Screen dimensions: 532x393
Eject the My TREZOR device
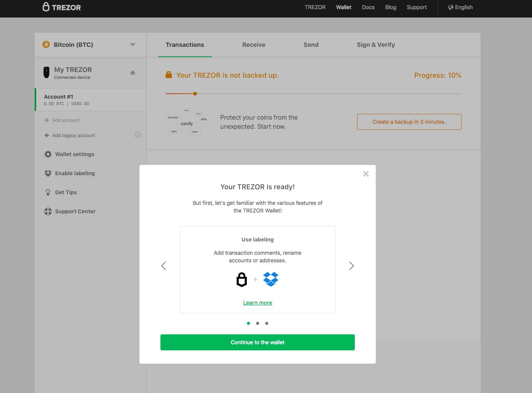133,72
